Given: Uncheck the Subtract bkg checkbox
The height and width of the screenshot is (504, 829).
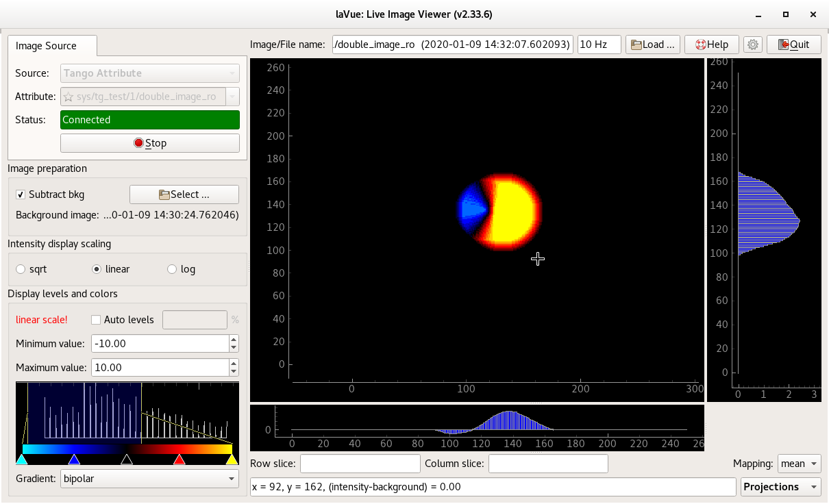Looking at the screenshot, I should tap(21, 194).
